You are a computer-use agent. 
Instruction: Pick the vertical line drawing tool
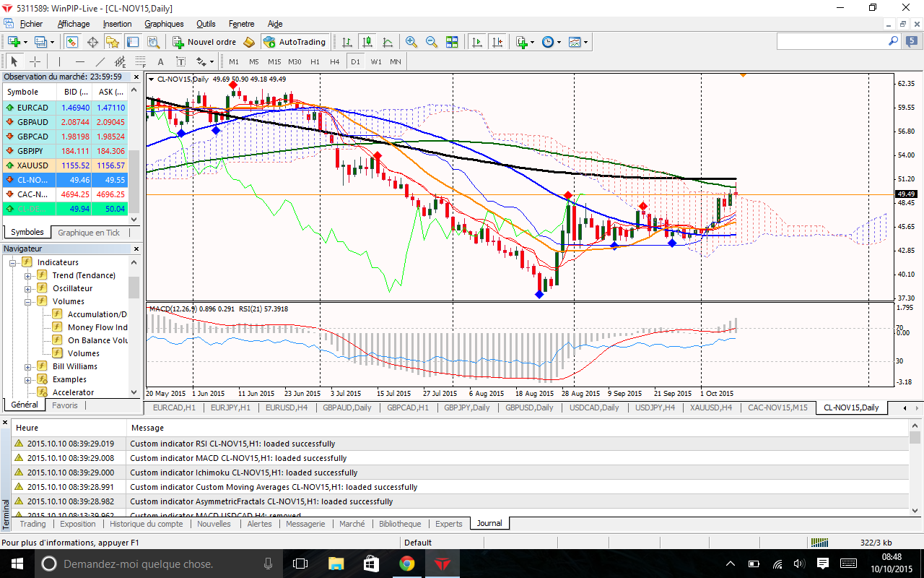click(60, 61)
